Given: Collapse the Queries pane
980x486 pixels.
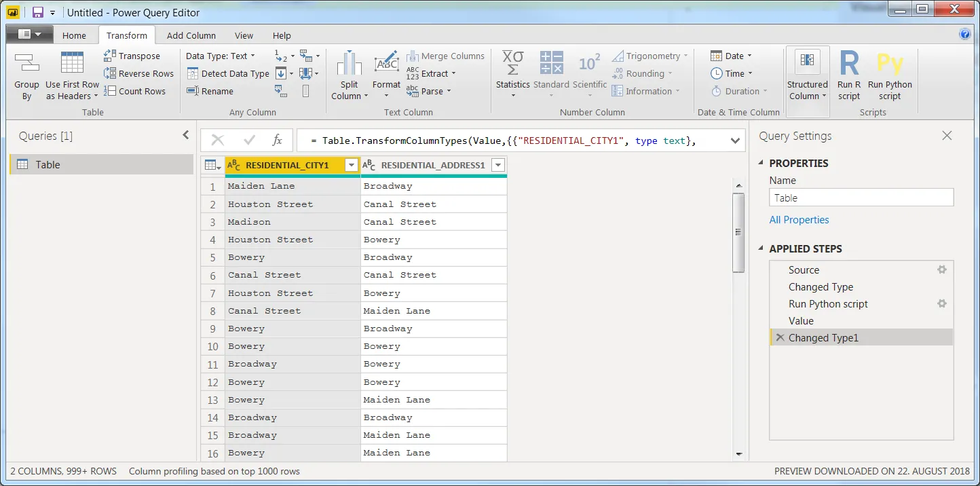Looking at the screenshot, I should tap(186, 136).
